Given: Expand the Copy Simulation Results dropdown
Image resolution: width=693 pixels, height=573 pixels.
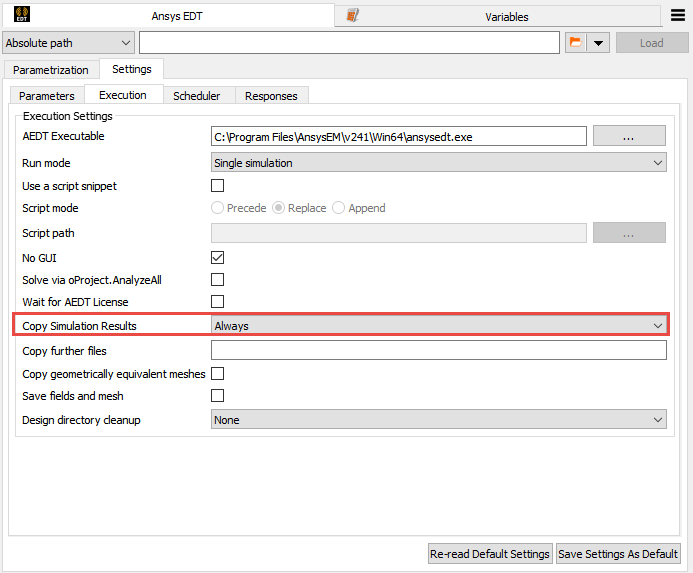Looking at the screenshot, I should (438, 326).
